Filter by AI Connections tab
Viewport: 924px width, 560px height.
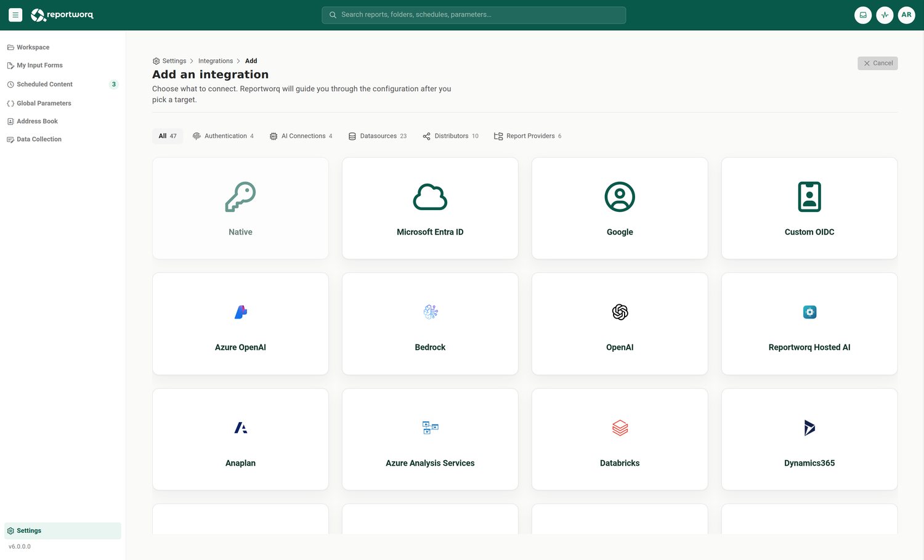click(x=301, y=136)
